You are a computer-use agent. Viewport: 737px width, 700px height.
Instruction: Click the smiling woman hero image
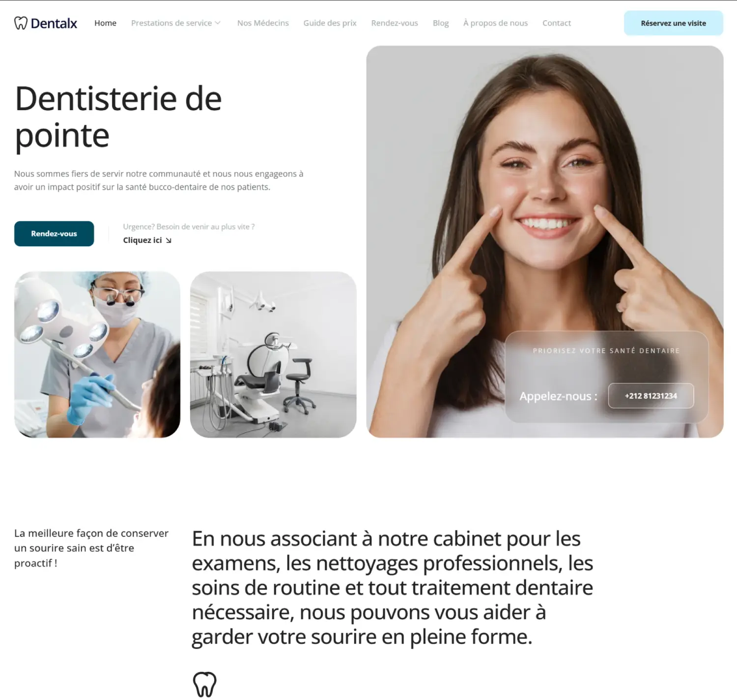tap(544, 197)
